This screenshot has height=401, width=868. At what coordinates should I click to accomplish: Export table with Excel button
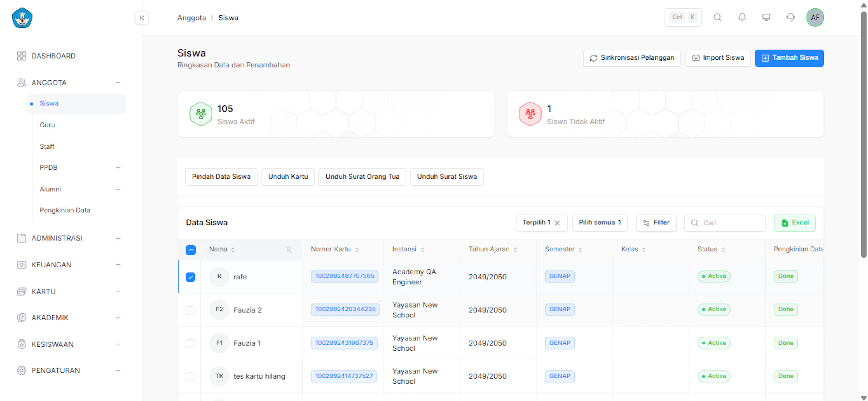click(x=795, y=223)
